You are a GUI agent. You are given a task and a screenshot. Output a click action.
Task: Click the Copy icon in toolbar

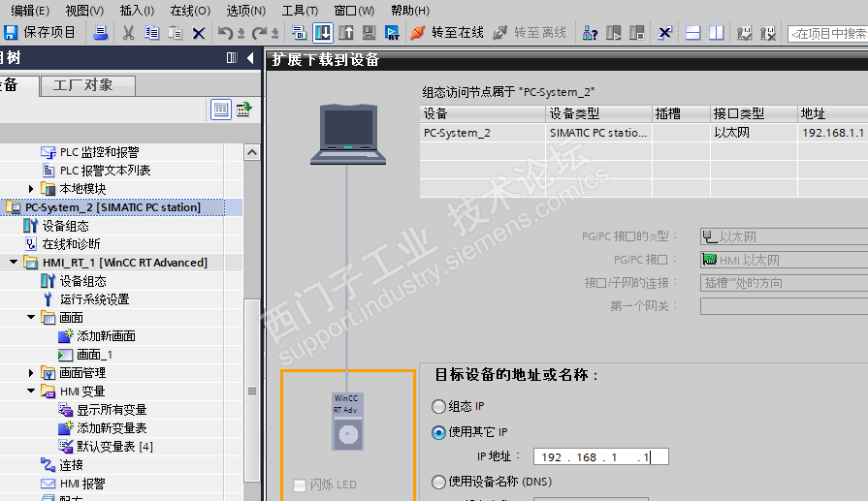(x=151, y=33)
